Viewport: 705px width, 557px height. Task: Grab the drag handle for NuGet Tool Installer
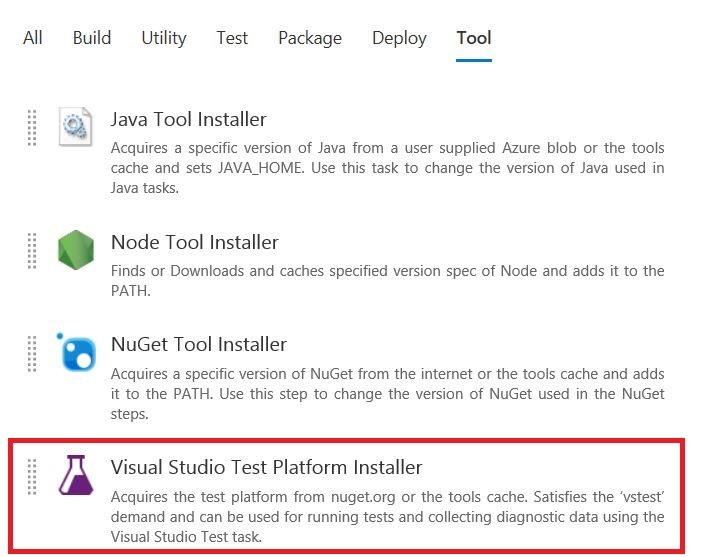[x=32, y=354]
